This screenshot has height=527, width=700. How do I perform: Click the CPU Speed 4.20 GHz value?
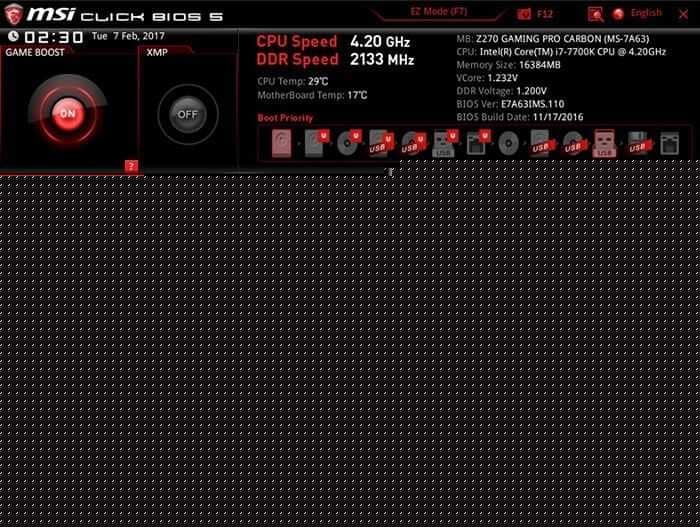click(380, 42)
